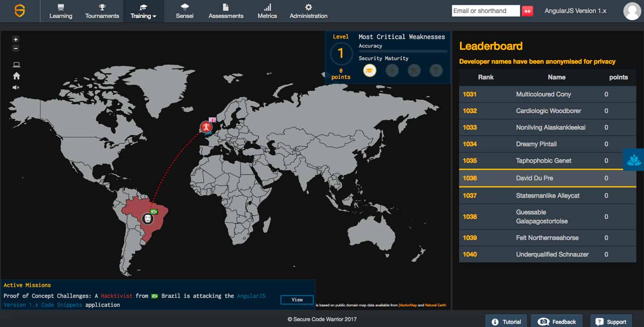Open the Tutorial button

(506, 321)
